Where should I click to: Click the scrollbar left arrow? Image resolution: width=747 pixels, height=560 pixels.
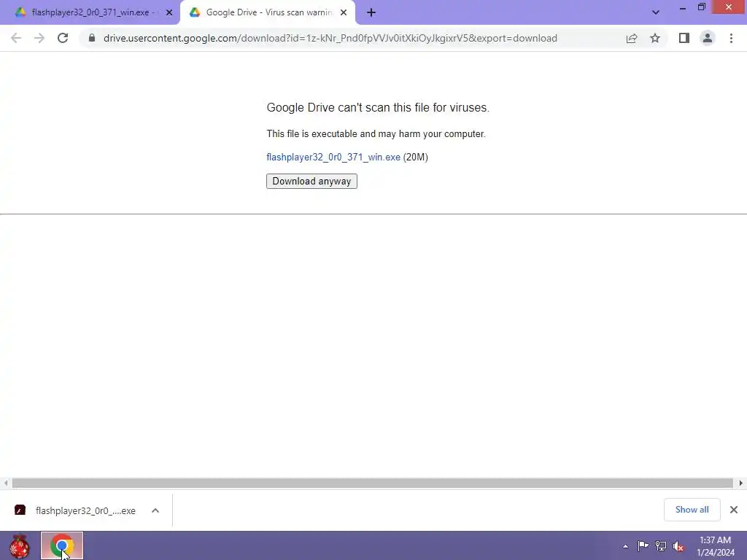6,483
